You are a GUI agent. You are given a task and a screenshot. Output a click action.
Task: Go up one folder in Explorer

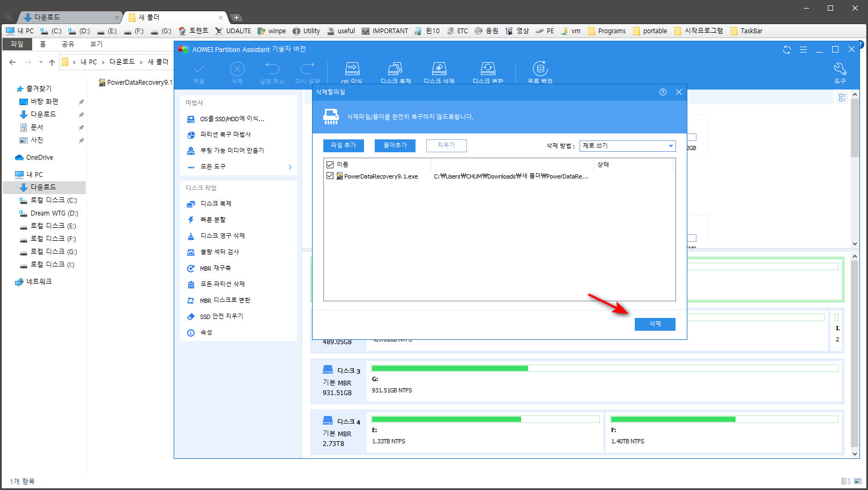(52, 62)
